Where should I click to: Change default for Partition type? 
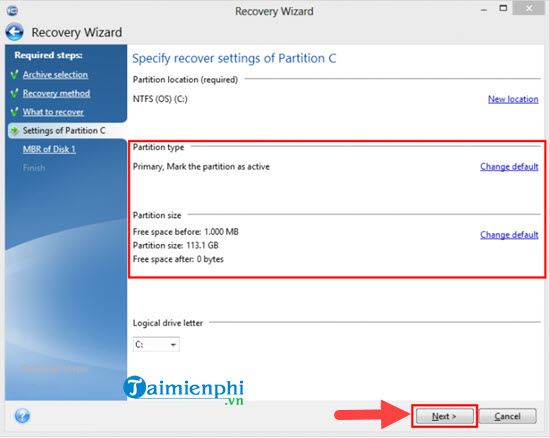[x=509, y=167]
